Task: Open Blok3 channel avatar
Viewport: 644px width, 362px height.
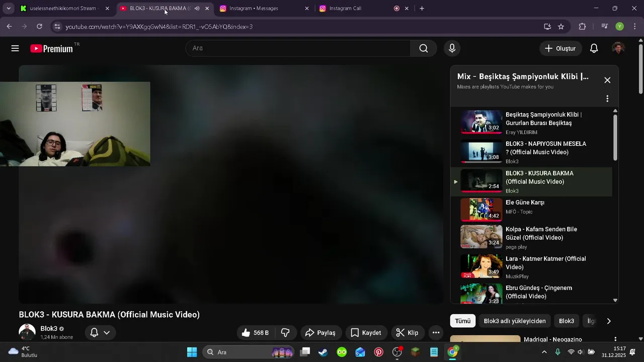Action: [x=27, y=332]
